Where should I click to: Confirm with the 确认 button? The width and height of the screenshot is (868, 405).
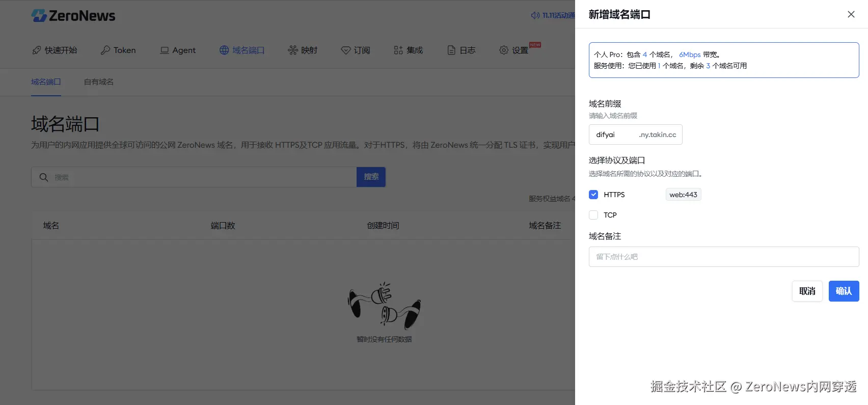(x=844, y=291)
